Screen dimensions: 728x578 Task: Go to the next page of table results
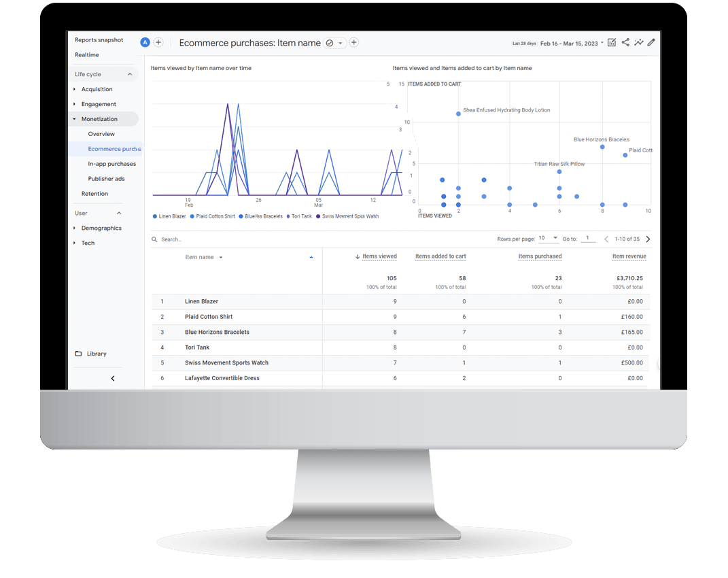point(647,239)
